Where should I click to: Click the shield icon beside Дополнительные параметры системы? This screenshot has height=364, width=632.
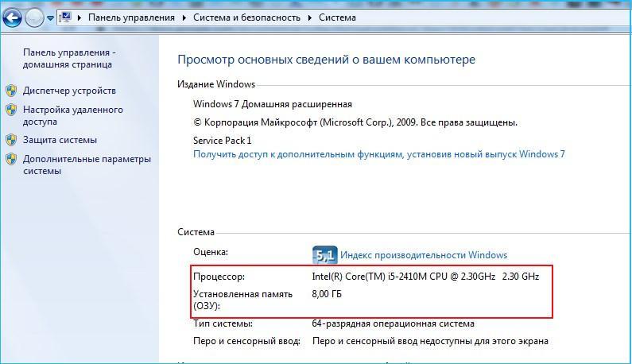pyautogui.click(x=11, y=159)
